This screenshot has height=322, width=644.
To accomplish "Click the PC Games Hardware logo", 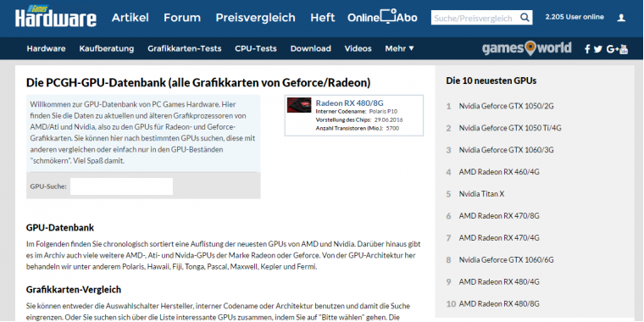I will click(56, 16).
